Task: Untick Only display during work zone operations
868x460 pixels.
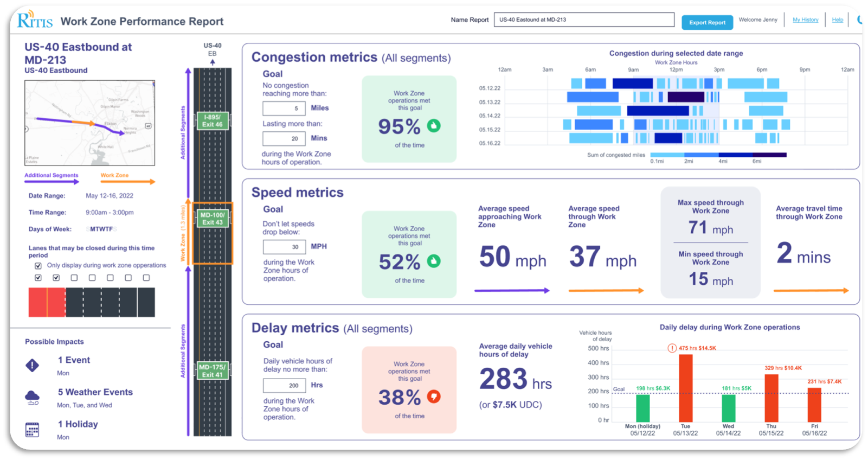Action: (38, 266)
